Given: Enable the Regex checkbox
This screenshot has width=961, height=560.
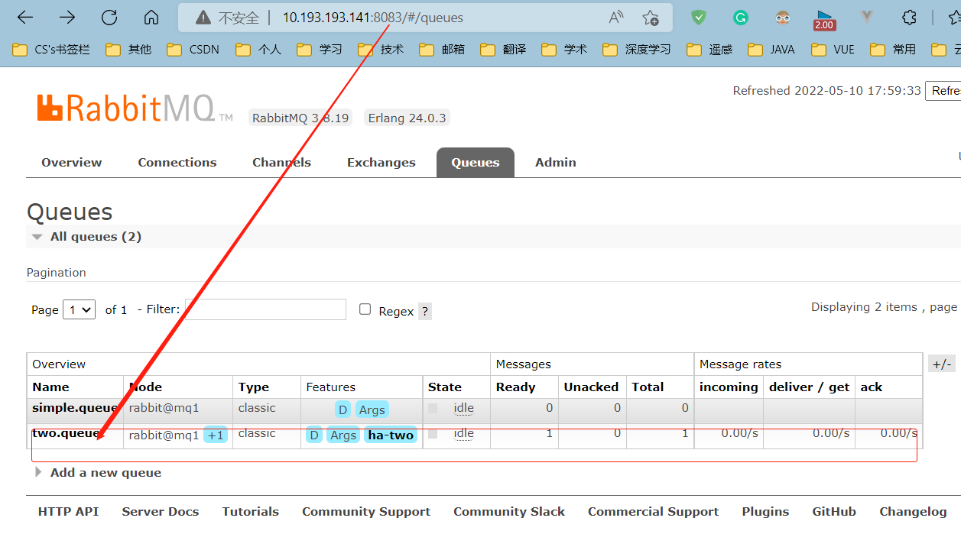Looking at the screenshot, I should click(x=365, y=309).
